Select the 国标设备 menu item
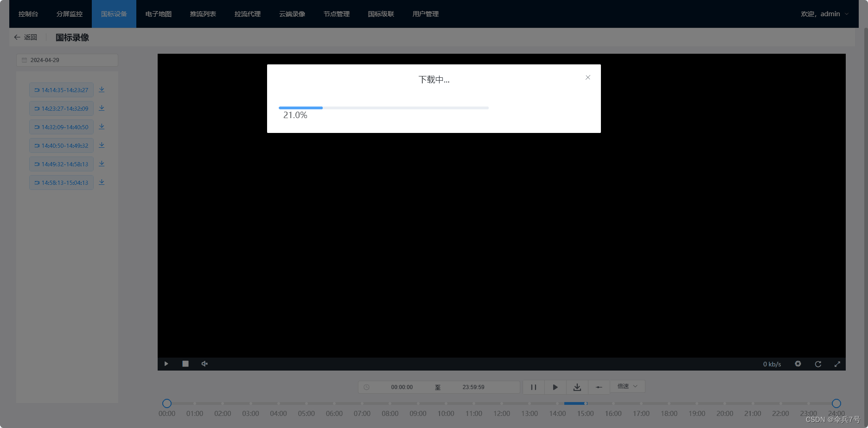This screenshot has height=428, width=868. [x=114, y=14]
